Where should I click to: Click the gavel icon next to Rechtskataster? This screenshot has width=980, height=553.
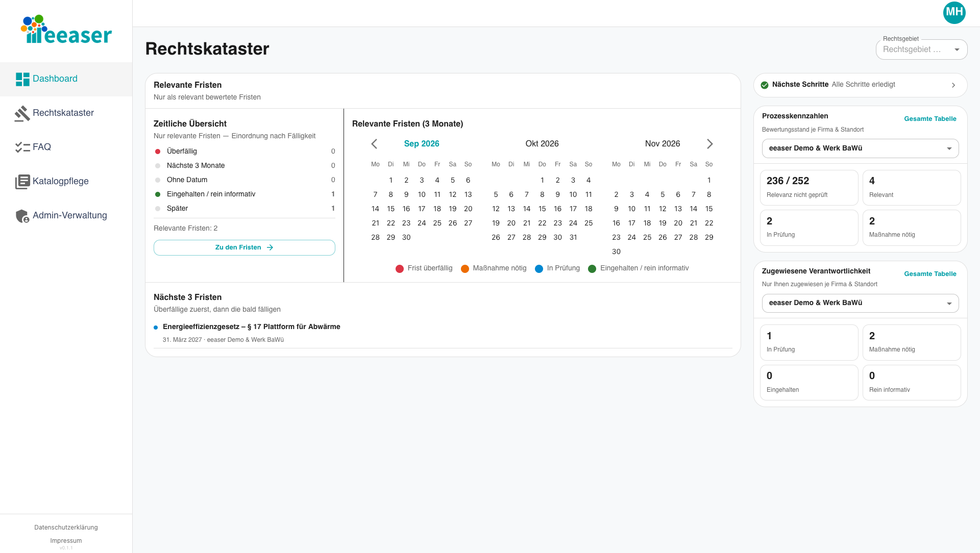click(22, 113)
